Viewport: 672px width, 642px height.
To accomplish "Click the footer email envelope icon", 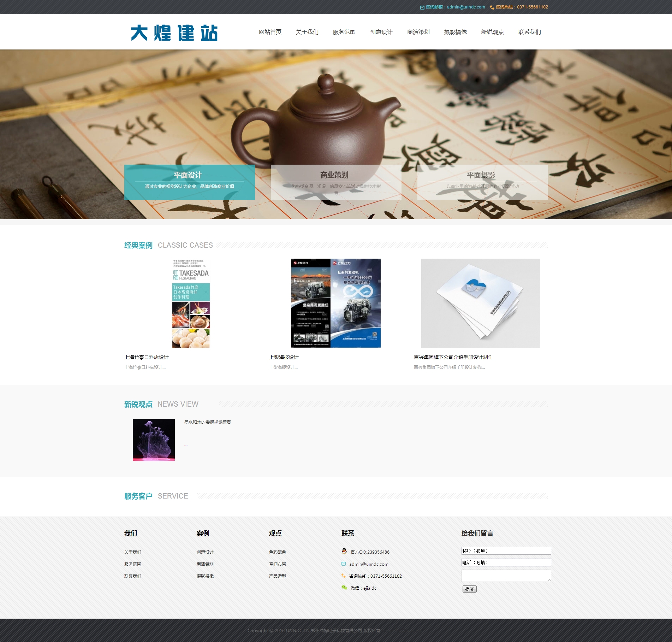I will (344, 564).
